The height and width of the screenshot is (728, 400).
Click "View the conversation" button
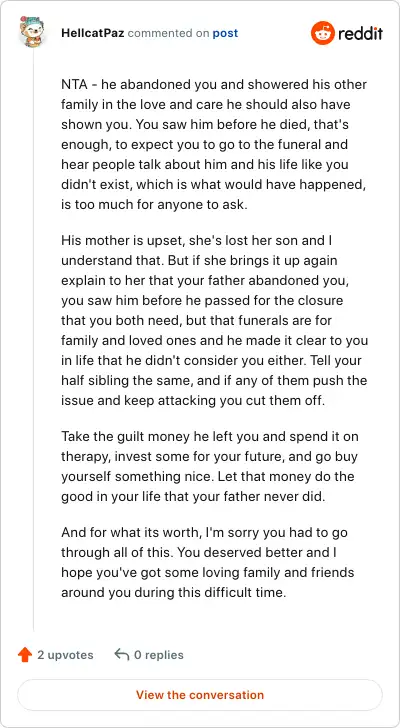[x=200, y=695]
